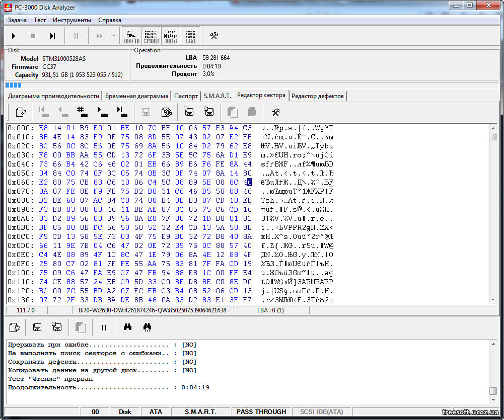Click SCSI IDE(ATA) in status bar
504x420 pixels.
tap(321, 412)
